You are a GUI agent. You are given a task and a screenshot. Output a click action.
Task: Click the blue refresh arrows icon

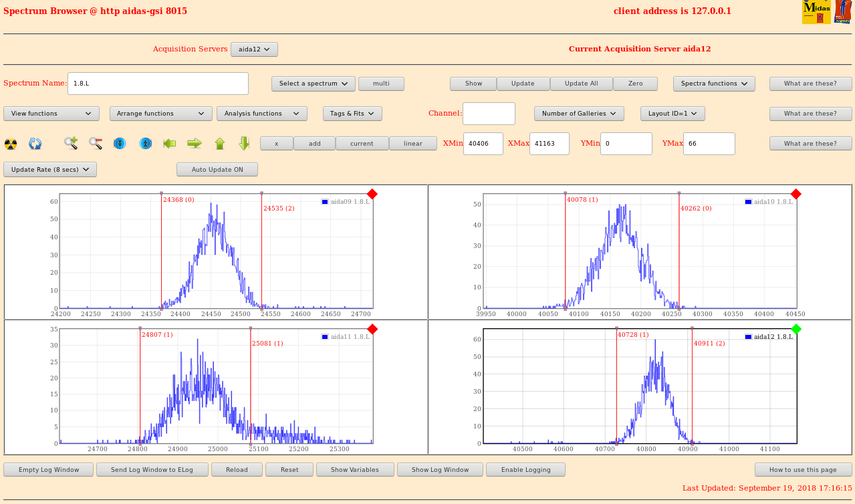pos(35,144)
